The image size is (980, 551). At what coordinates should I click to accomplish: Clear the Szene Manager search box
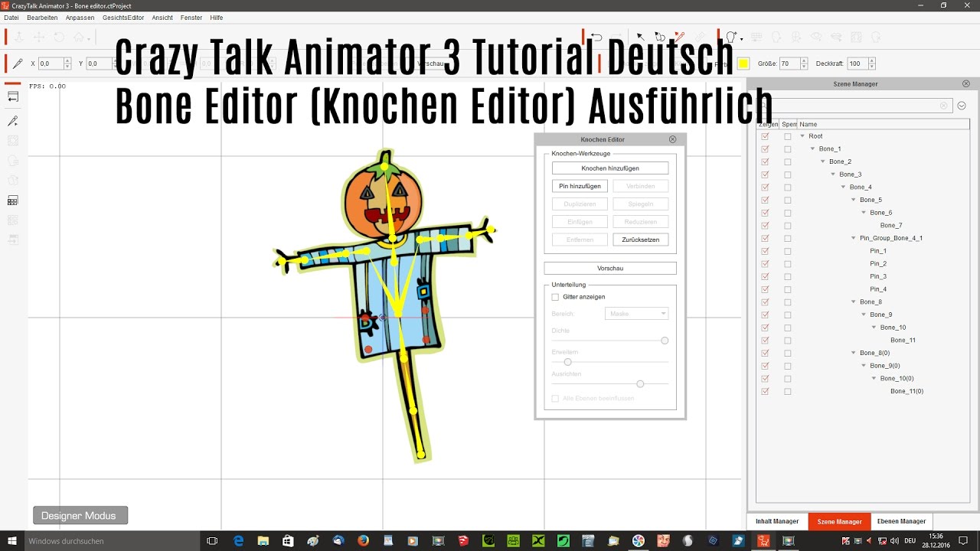pos(943,106)
